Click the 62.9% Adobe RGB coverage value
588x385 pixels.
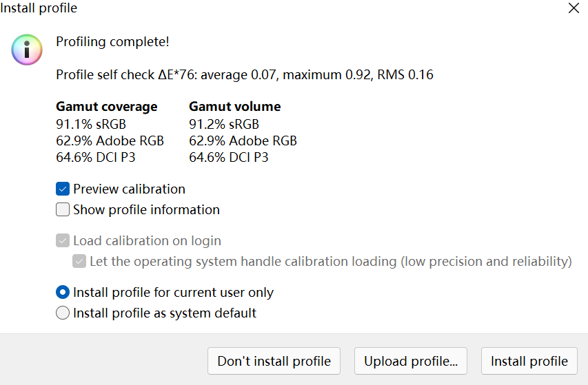[110, 141]
